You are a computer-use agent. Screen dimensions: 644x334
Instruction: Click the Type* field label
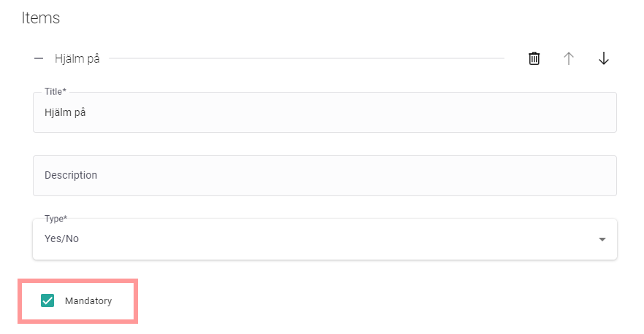[56, 218]
